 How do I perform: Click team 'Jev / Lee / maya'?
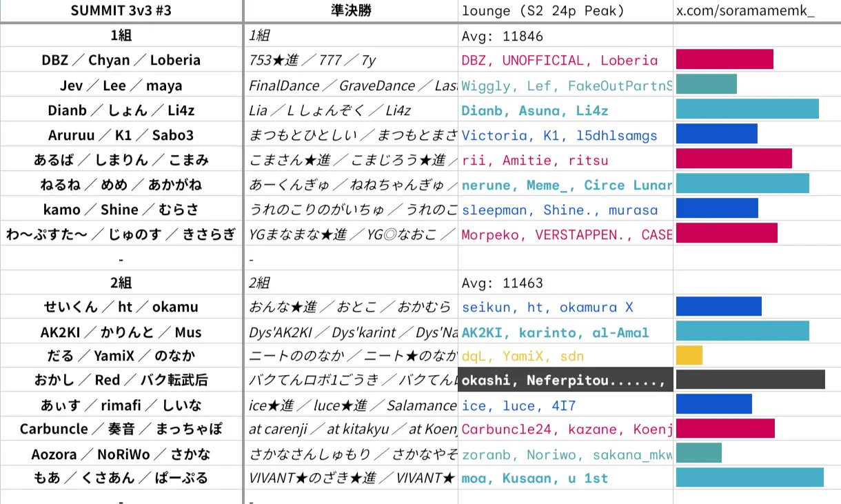pyautogui.click(x=121, y=85)
